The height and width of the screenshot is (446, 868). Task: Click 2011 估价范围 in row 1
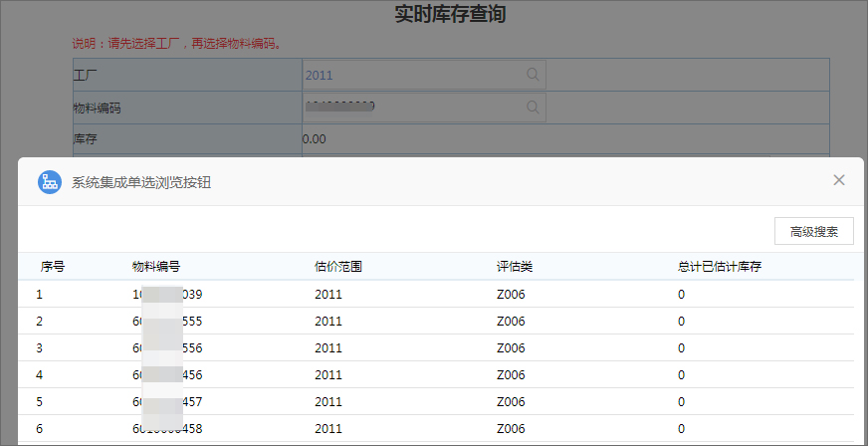pos(328,295)
